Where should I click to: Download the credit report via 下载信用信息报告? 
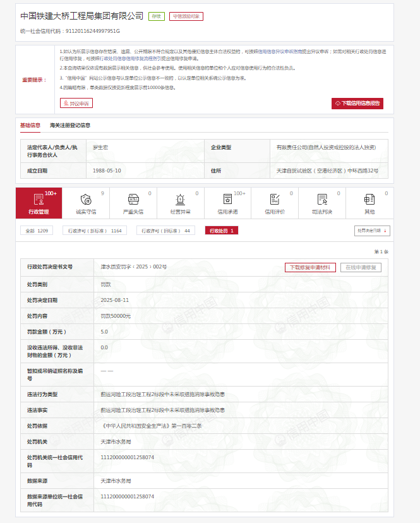click(x=357, y=104)
